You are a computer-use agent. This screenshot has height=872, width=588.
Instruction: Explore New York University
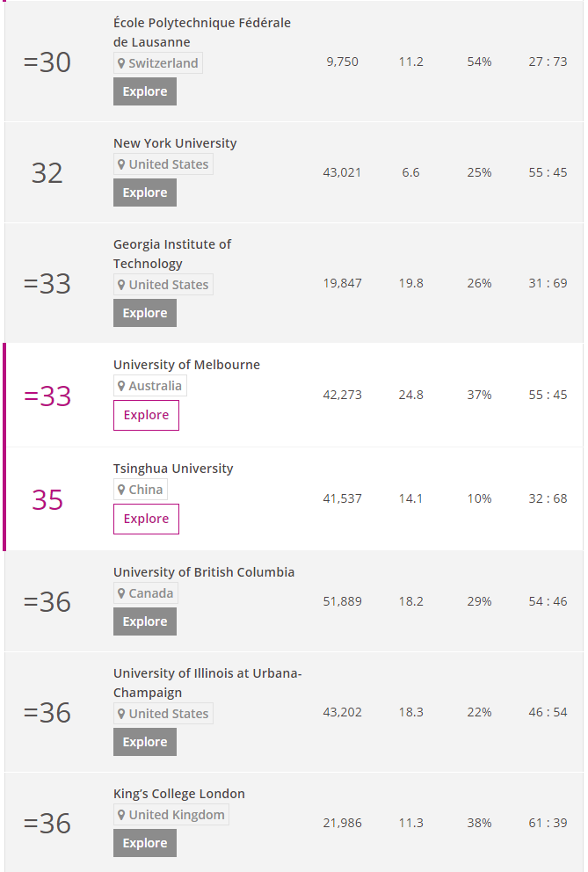click(x=145, y=193)
